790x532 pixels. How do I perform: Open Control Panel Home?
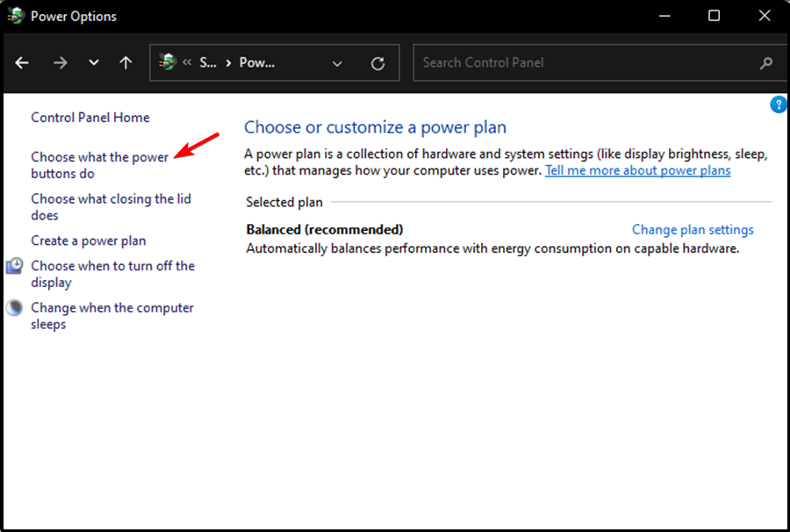tap(90, 117)
